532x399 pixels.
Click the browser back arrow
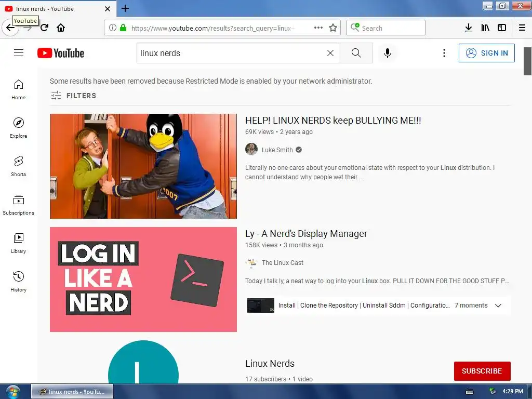click(x=10, y=28)
